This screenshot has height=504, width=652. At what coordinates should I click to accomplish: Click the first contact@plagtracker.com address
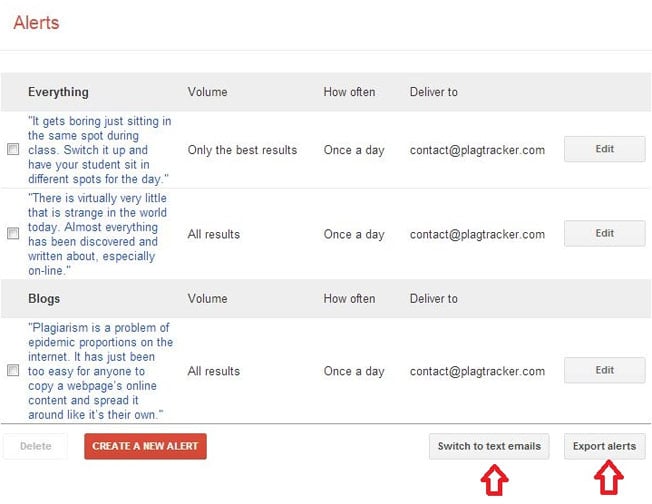tap(477, 150)
